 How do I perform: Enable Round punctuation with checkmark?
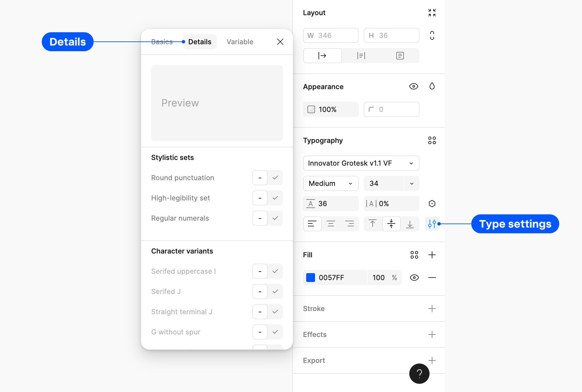[x=275, y=178]
